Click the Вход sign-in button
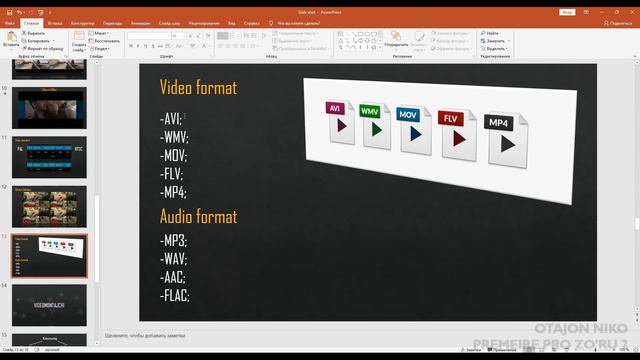 tap(567, 12)
